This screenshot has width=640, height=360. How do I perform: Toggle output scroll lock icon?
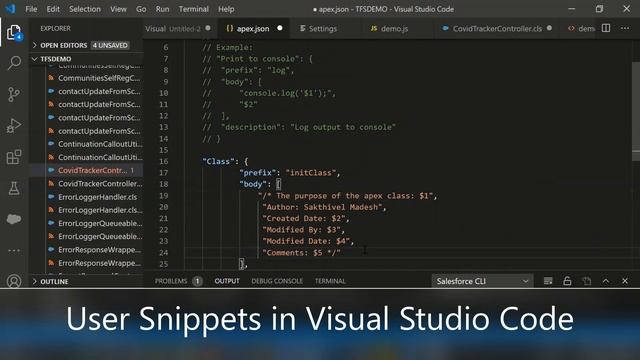567,281
